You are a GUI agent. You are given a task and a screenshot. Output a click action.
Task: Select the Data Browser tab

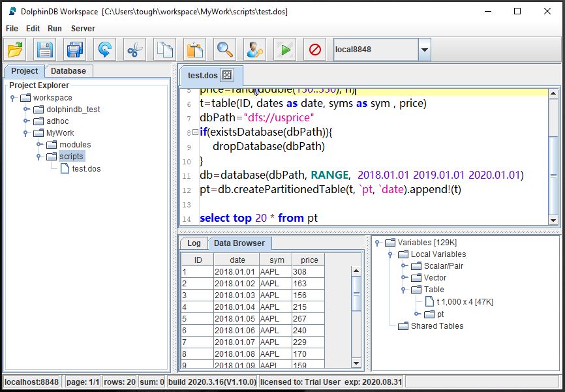(239, 243)
